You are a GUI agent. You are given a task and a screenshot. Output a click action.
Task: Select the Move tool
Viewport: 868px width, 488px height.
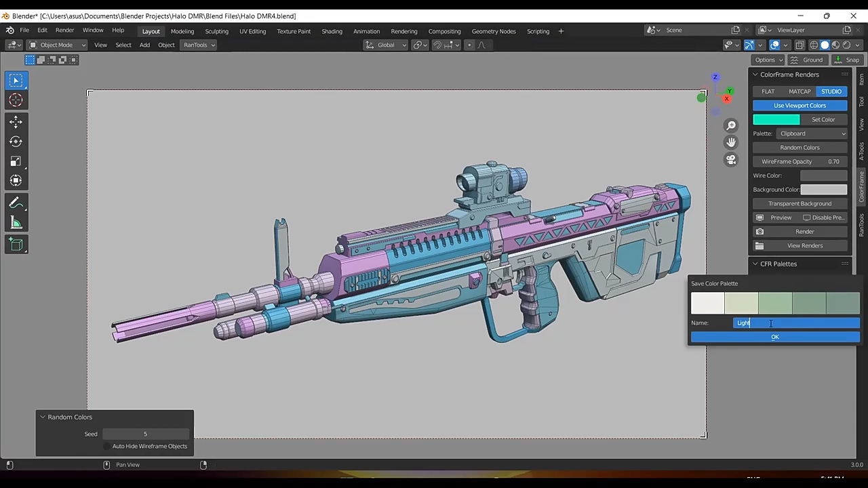[x=16, y=121]
